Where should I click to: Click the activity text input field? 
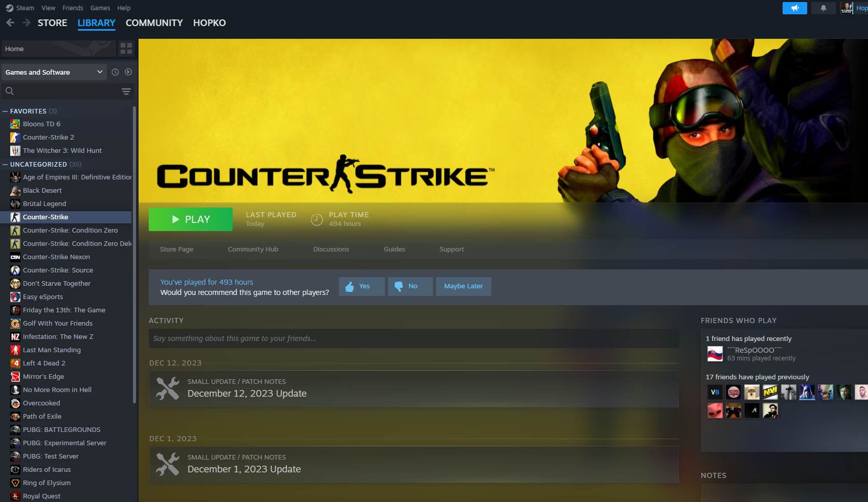[414, 338]
